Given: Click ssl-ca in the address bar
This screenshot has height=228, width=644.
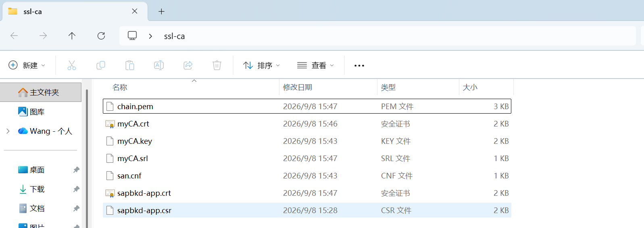Looking at the screenshot, I should pyautogui.click(x=174, y=36).
